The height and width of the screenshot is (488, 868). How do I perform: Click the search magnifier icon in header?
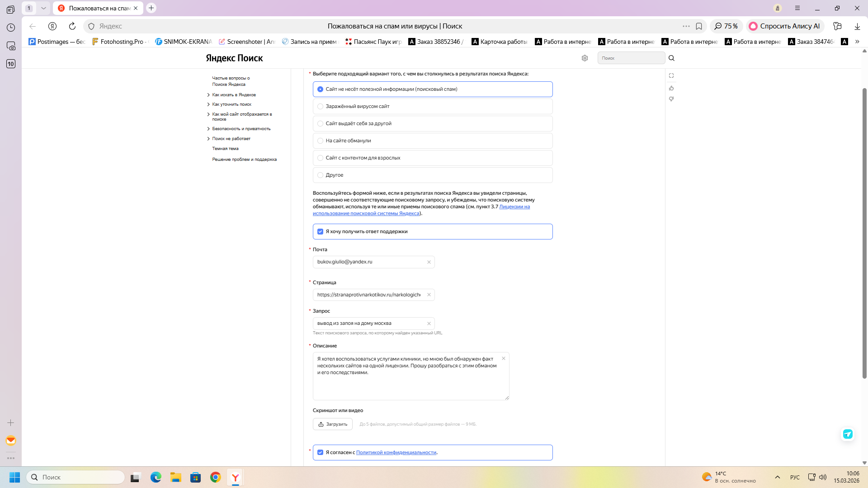pyautogui.click(x=671, y=58)
